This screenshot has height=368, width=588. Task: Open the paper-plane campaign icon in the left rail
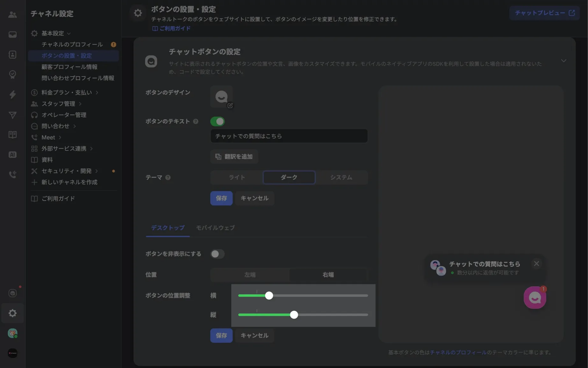pyautogui.click(x=12, y=115)
